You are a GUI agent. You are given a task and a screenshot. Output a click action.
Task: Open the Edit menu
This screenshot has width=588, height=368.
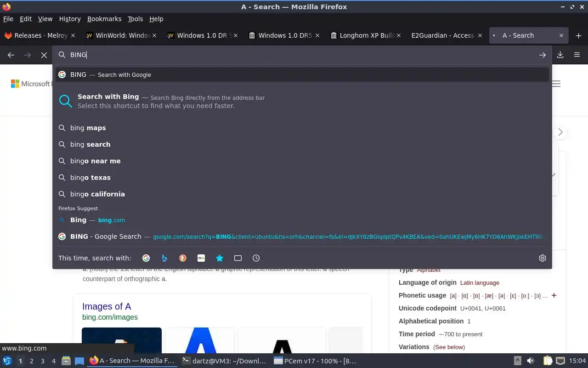[26, 19]
